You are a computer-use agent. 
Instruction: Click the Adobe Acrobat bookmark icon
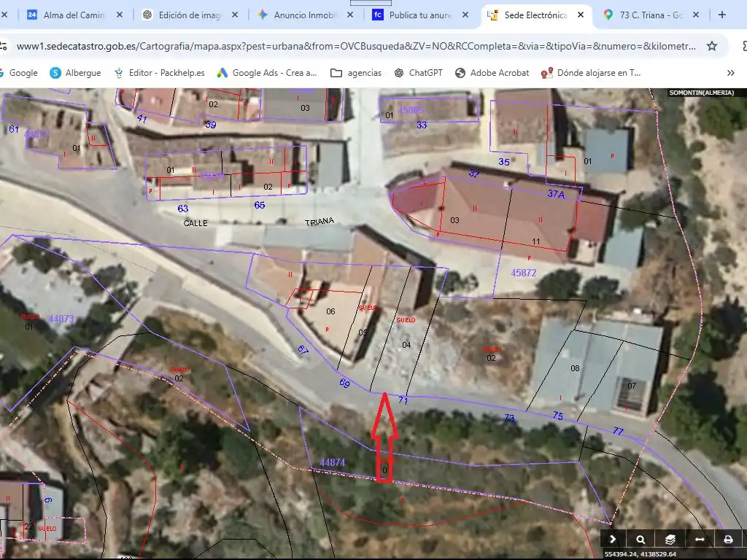coord(460,73)
